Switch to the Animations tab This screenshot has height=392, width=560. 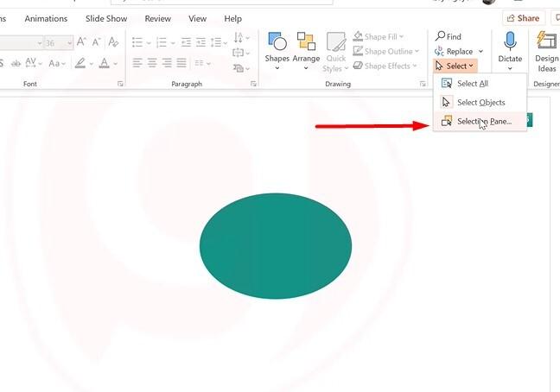click(46, 18)
